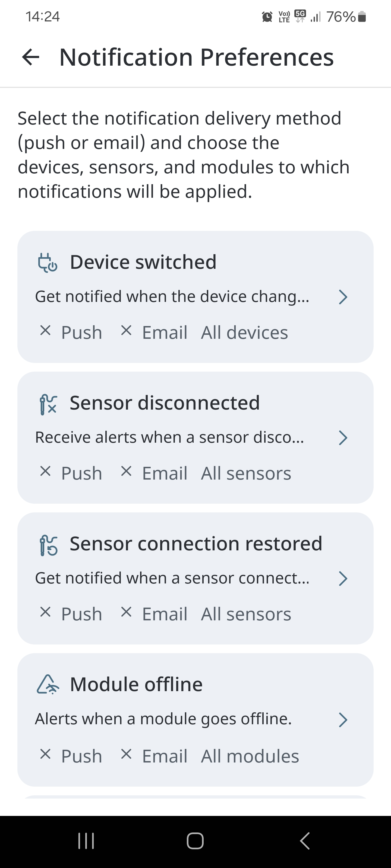
Task: Open the Sensor connection restored title
Action: [x=196, y=544]
